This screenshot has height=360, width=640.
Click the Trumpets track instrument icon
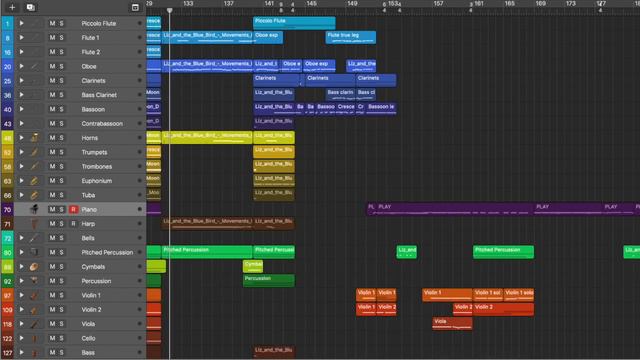tap(34, 152)
